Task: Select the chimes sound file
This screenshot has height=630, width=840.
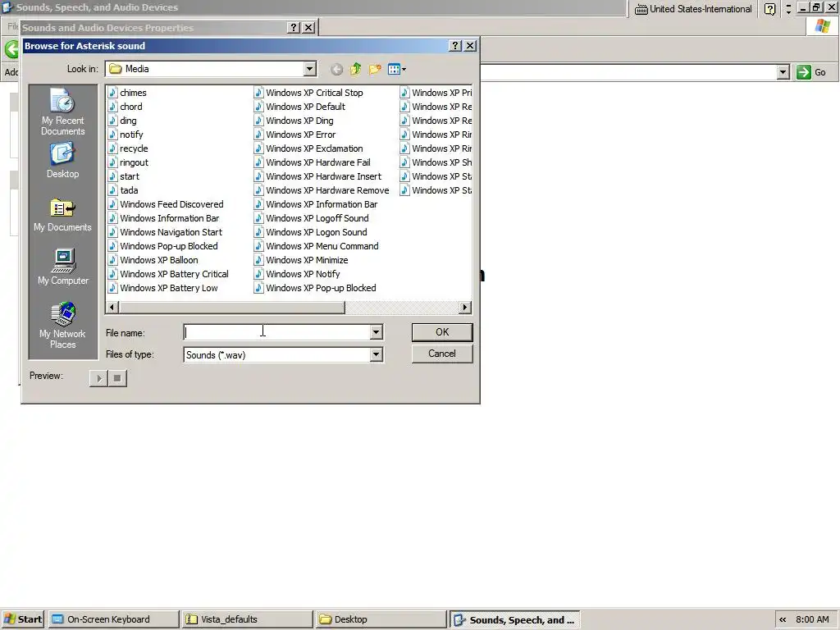Action: click(x=127, y=93)
